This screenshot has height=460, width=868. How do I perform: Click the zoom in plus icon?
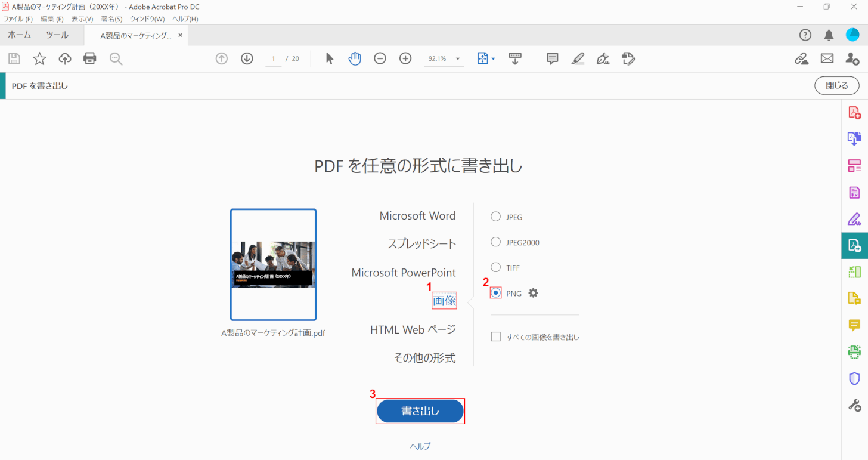tap(405, 58)
